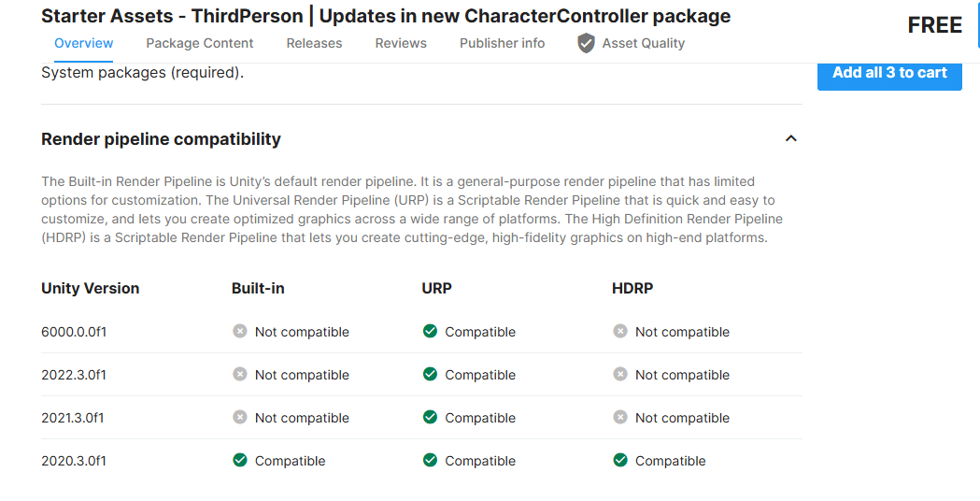980x501 pixels.
Task: Collapse the Render pipeline compatibility section
Action: click(x=791, y=139)
